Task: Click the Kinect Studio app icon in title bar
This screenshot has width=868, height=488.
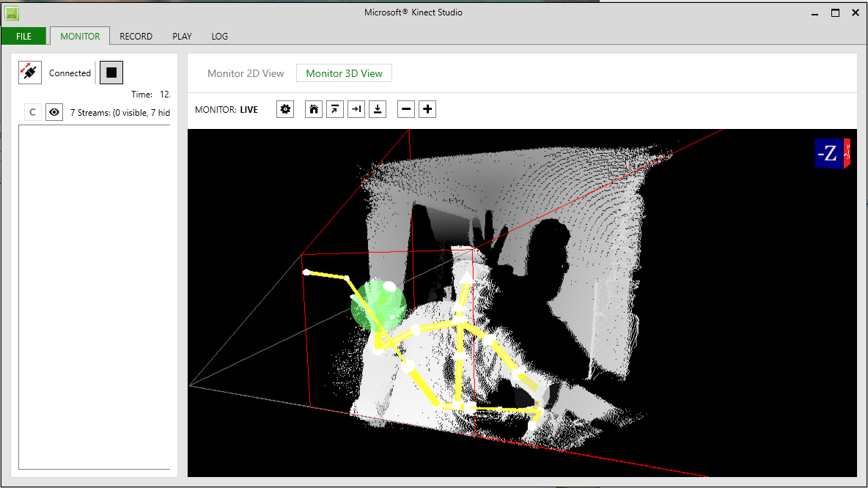Action: (11, 13)
